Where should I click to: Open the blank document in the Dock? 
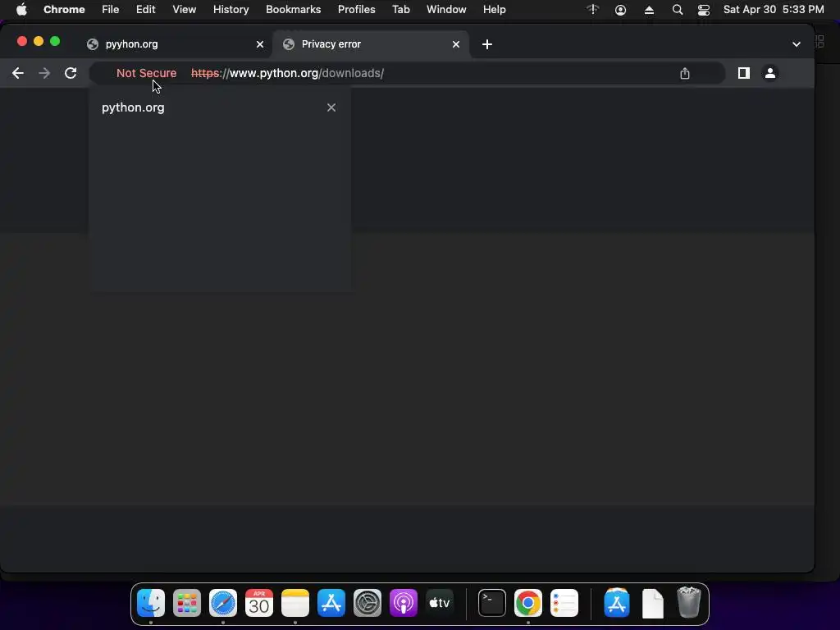tap(652, 603)
